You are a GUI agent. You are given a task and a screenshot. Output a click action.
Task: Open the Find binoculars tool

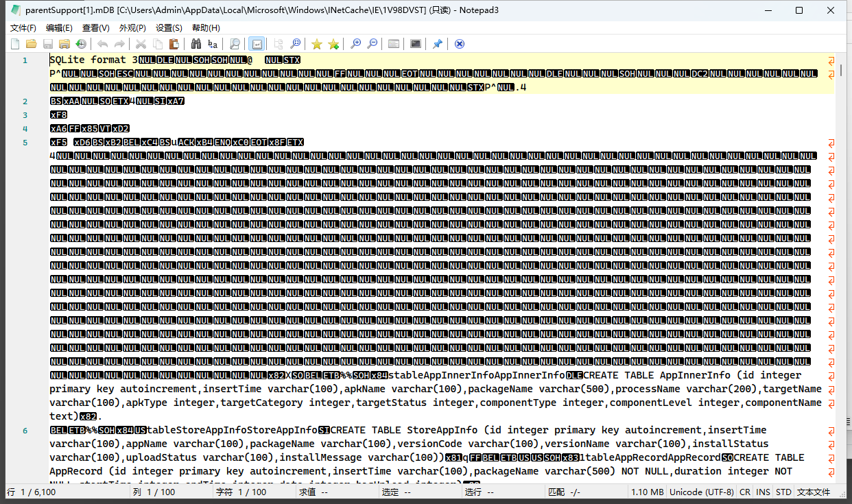click(x=196, y=44)
